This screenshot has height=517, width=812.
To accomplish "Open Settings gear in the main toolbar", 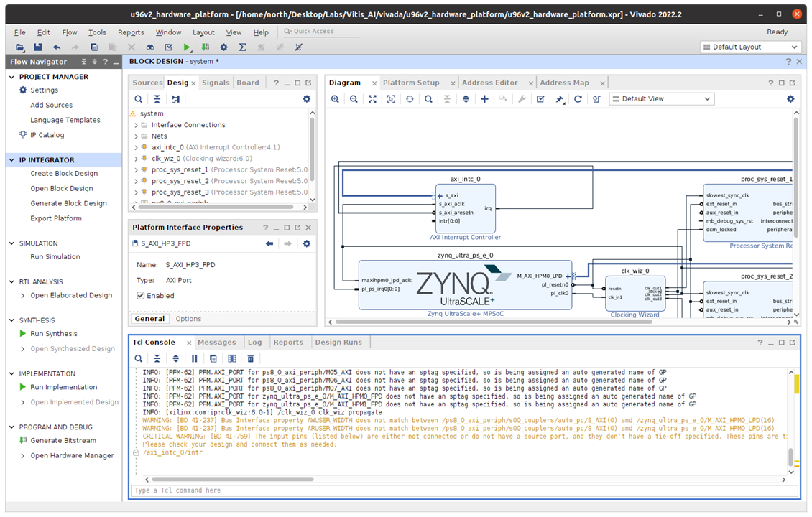I will click(223, 47).
